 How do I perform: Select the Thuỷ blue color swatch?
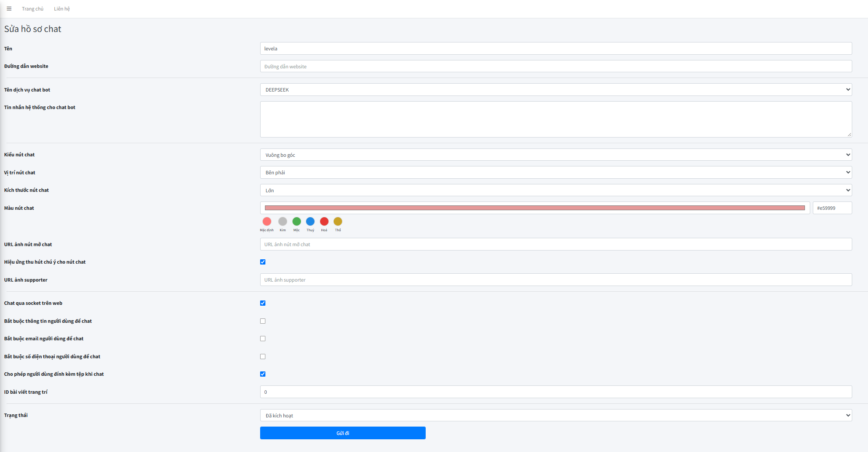(310, 222)
